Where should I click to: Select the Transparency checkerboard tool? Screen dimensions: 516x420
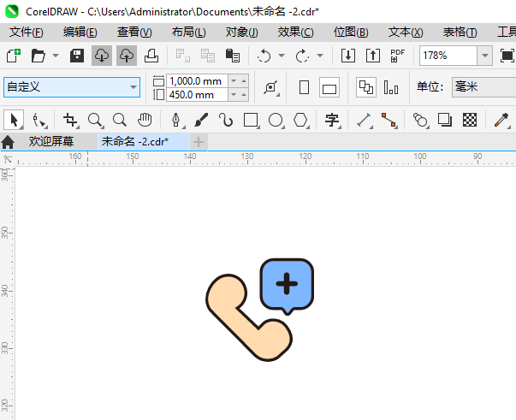point(470,120)
